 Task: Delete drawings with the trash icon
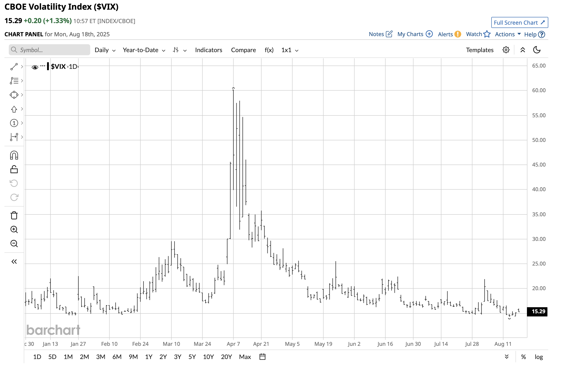point(14,216)
